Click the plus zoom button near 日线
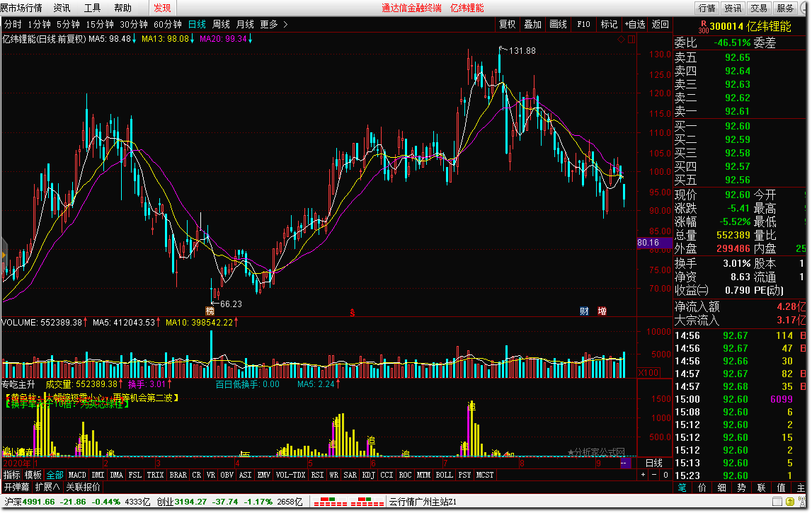812x513 pixels. 644,475
